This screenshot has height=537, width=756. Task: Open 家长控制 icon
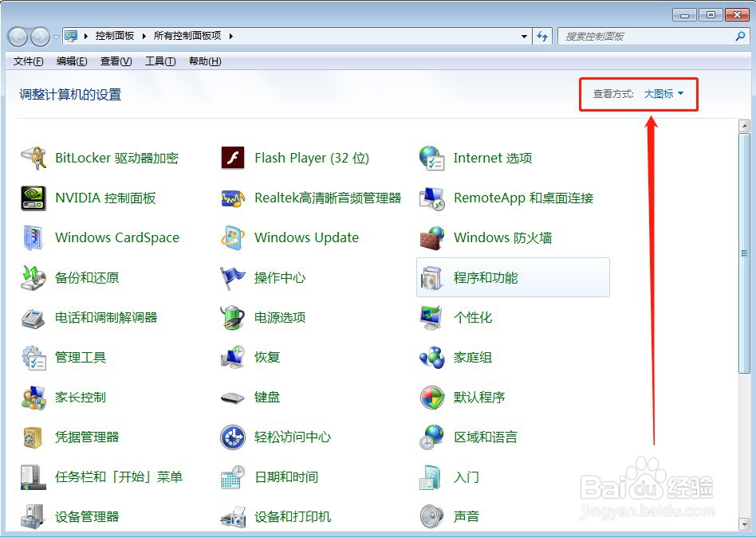[33, 398]
